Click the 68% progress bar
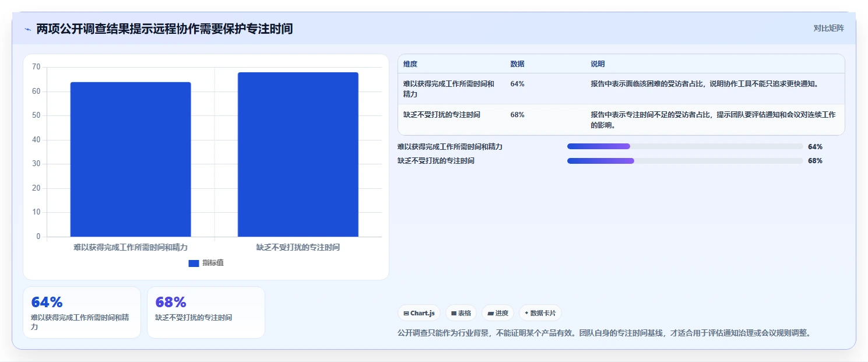Viewport: 868px width, 362px height. 685,161
